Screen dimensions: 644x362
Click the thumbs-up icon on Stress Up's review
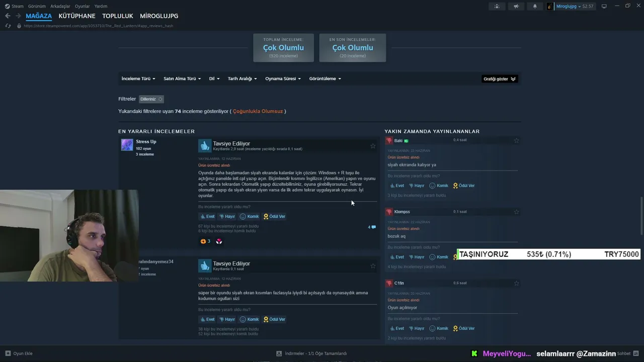204,146
